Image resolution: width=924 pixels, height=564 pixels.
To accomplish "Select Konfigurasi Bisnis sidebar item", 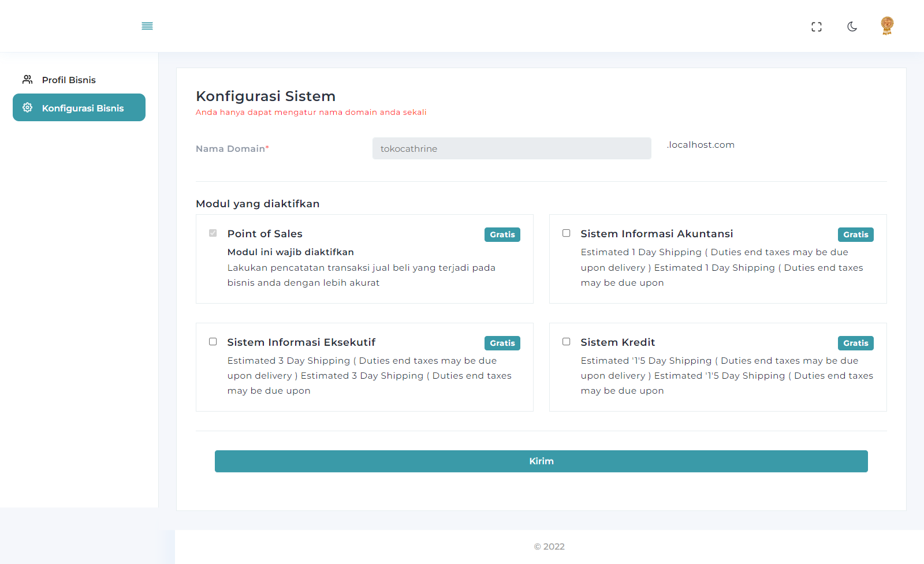I will 83,108.
